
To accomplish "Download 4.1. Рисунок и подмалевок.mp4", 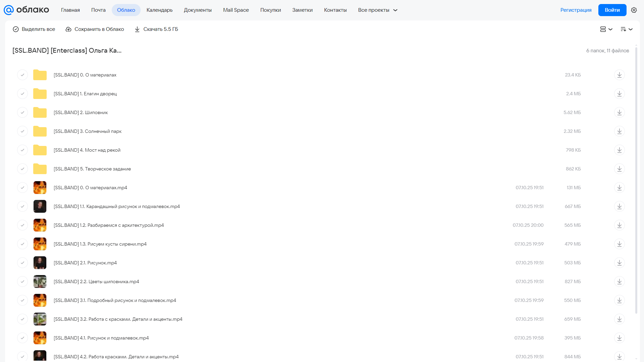I will point(620,338).
